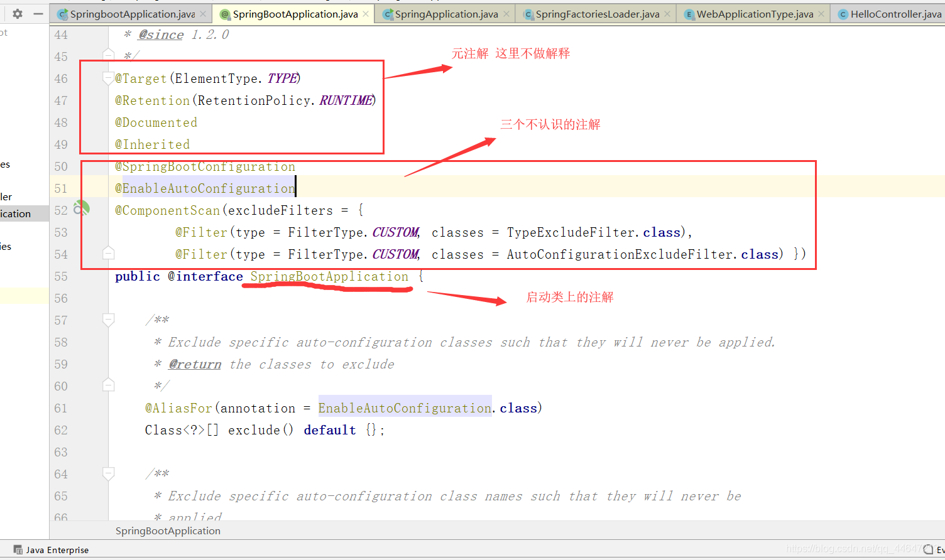Viewport: 945px width, 560px height.
Task: Click line number 51 in the gutter
Action: 61,188
